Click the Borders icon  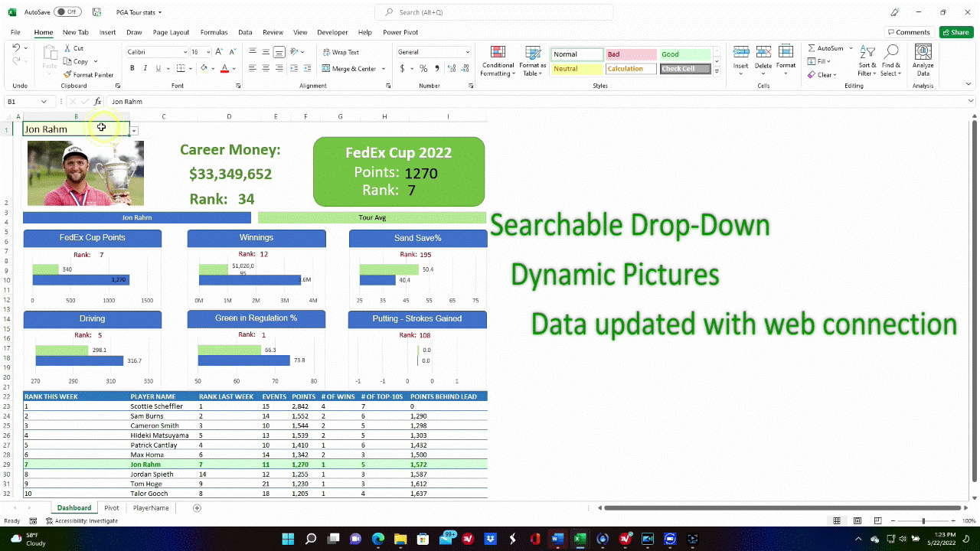click(181, 68)
